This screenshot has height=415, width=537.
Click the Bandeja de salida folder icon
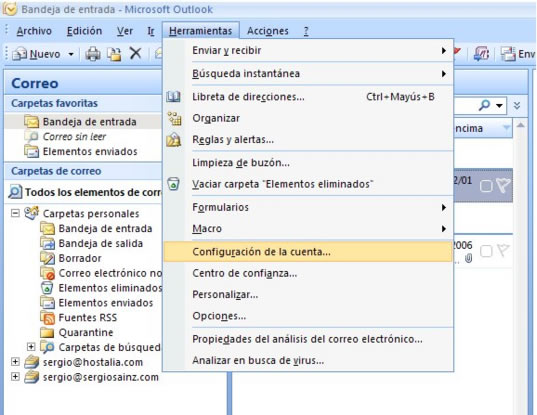click(47, 243)
